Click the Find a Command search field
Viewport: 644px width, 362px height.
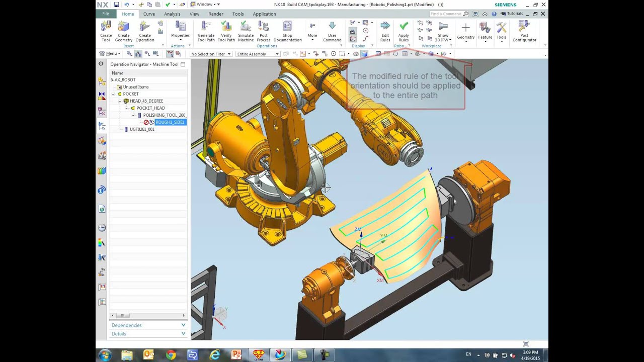[449, 14]
